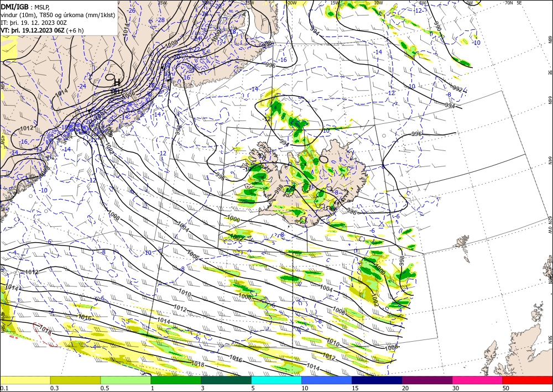The height and width of the screenshot is (392, 553).
Task: Click the '62N 0W' label on right edge
Action: click(x=550, y=225)
